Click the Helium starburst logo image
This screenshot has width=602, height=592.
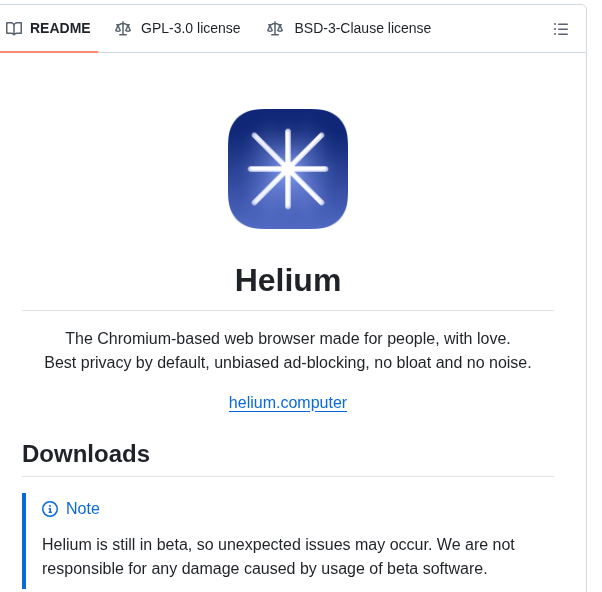coord(288,169)
